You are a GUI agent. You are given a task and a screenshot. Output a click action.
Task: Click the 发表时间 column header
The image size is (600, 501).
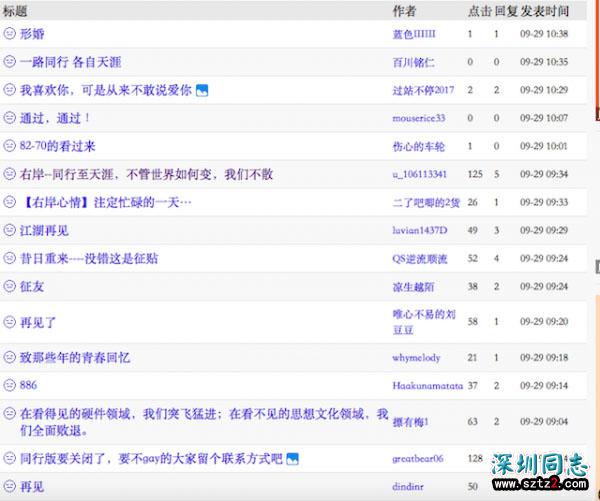click(545, 11)
